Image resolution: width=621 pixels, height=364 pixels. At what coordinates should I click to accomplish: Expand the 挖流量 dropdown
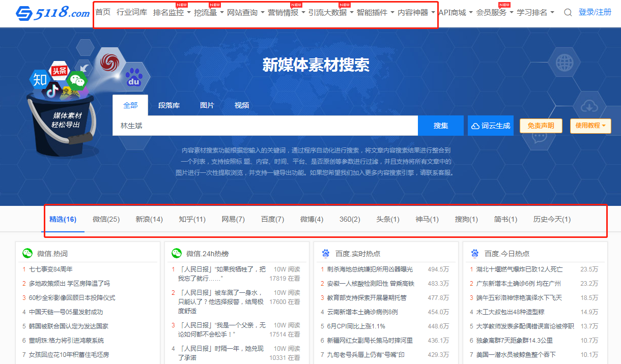click(209, 12)
